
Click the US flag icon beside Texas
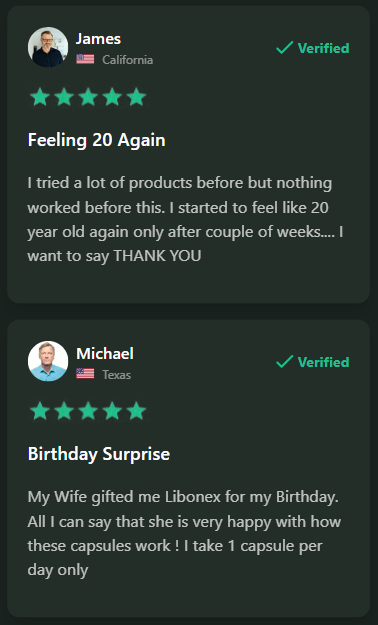(85, 373)
